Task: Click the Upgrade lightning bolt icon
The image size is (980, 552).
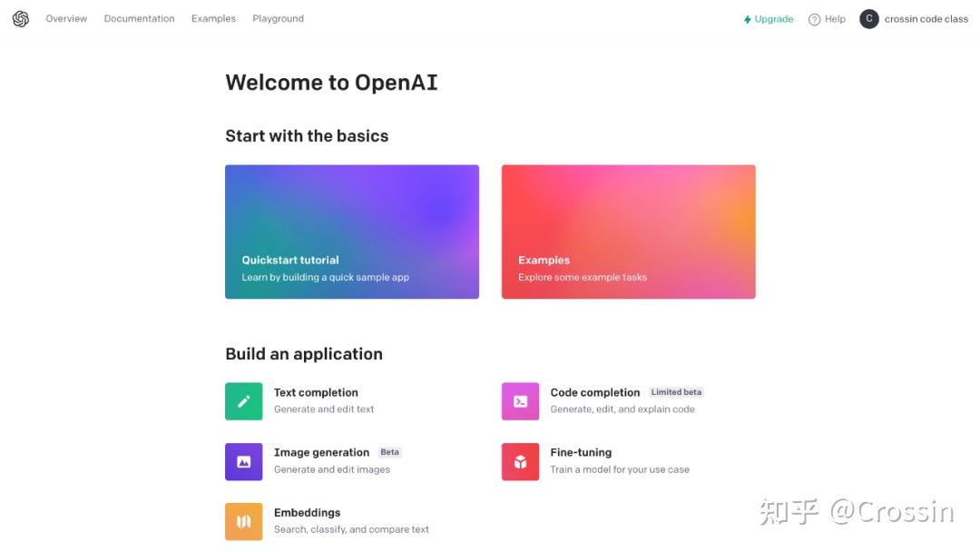Action: [748, 19]
